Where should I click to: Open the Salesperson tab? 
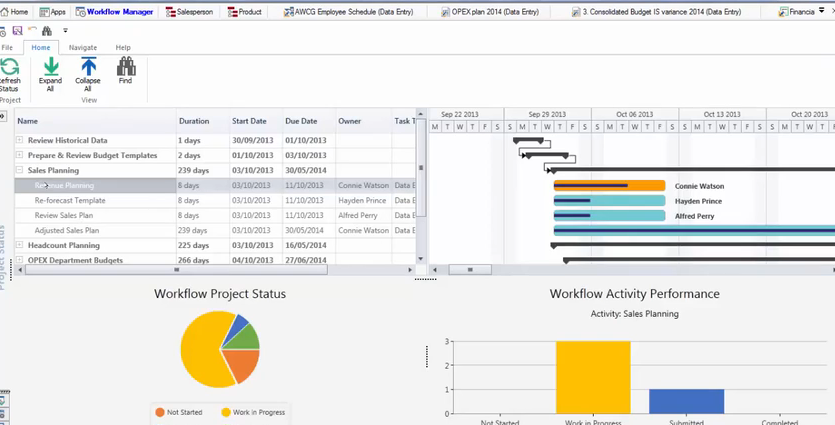[189, 12]
